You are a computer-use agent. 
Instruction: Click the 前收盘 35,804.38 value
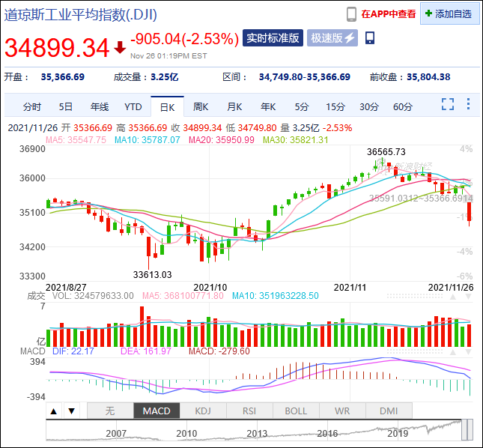[x=428, y=77]
